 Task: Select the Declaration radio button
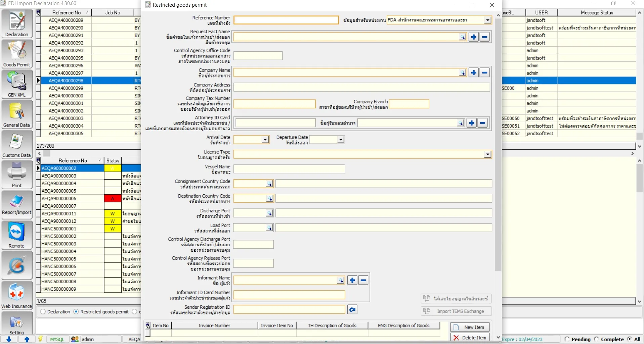tap(43, 312)
